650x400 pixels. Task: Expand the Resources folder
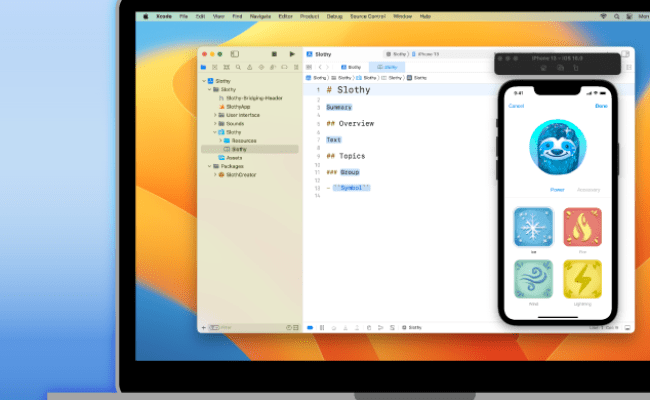coord(221,141)
